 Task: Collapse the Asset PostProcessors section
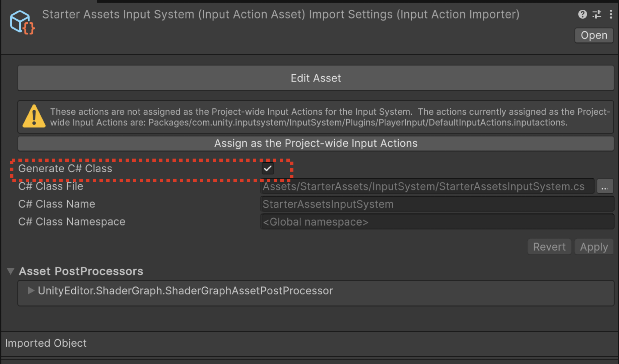tap(11, 271)
